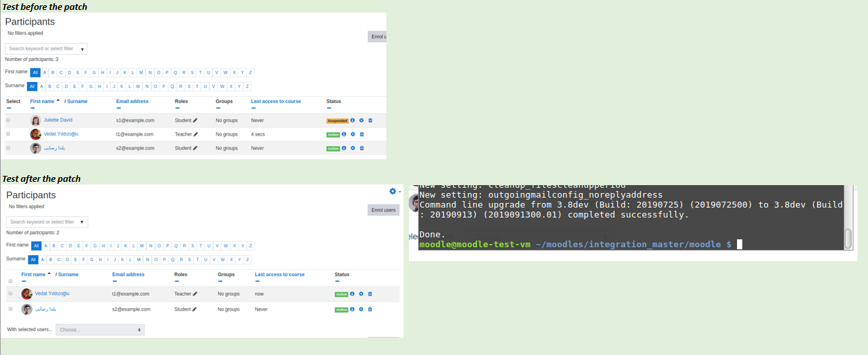Click 's1@example.com' email cell

pyautogui.click(x=135, y=120)
